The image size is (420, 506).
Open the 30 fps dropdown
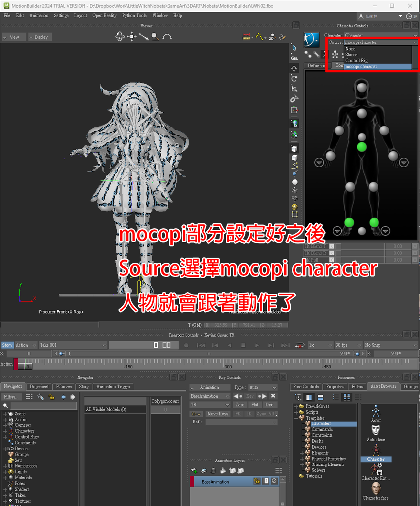point(348,345)
